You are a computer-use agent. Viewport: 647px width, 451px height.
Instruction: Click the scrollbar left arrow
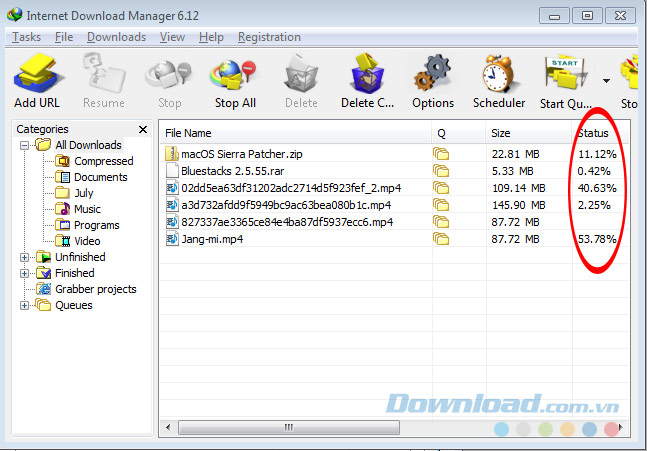[168, 427]
